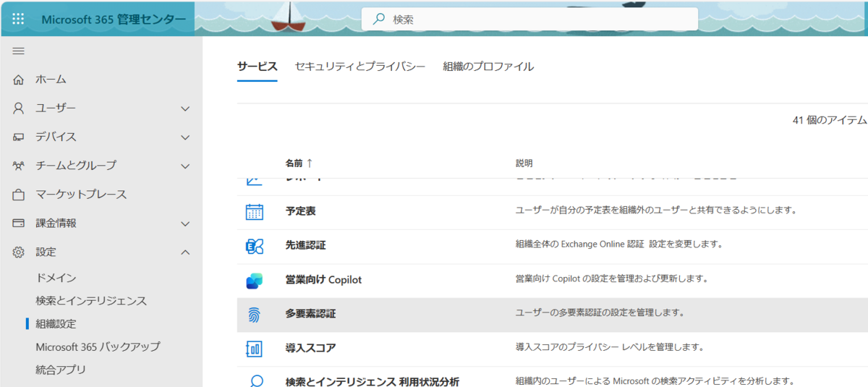Click the Exchange icon for 先進認証
868x387 pixels.
click(255, 246)
